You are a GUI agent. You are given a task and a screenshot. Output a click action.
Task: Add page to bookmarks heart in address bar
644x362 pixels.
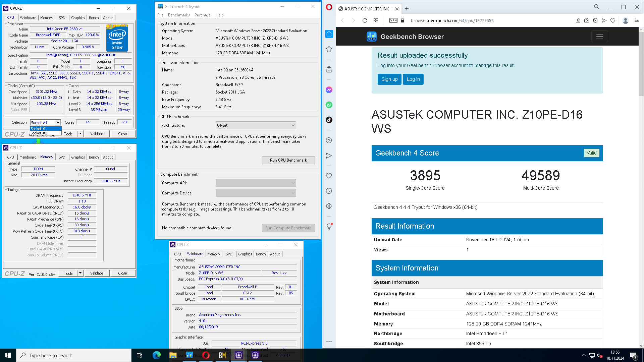click(x=613, y=20)
